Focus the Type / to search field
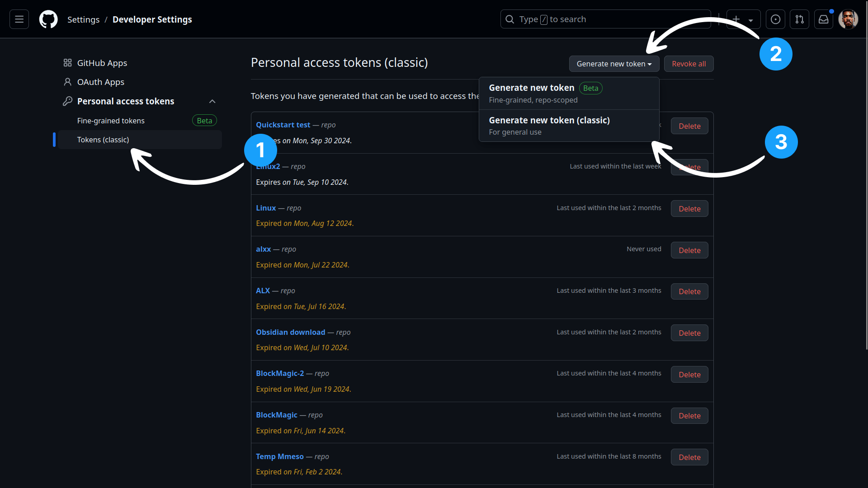This screenshot has height=488, width=868. (605, 19)
